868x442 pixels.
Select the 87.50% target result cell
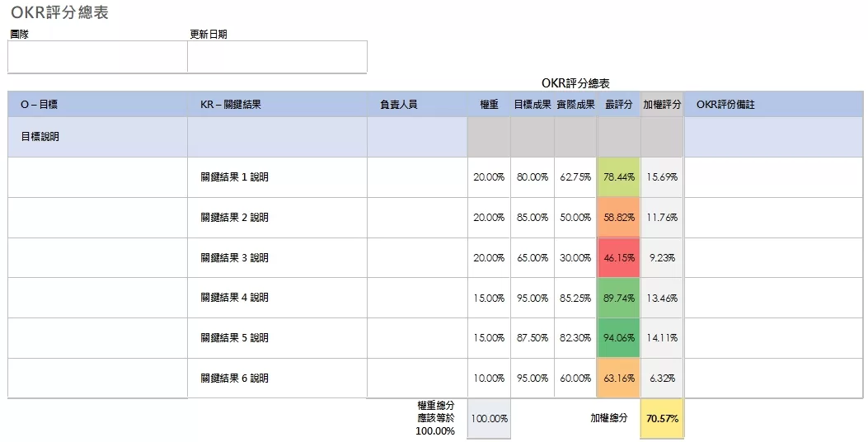pyautogui.click(x=533, y=338)
